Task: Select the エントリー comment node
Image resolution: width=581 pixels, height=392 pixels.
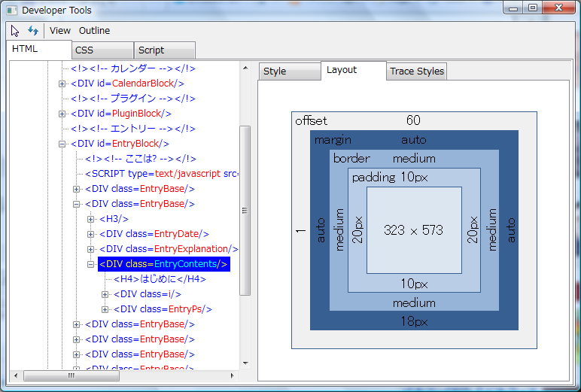Action: point(133,129)
